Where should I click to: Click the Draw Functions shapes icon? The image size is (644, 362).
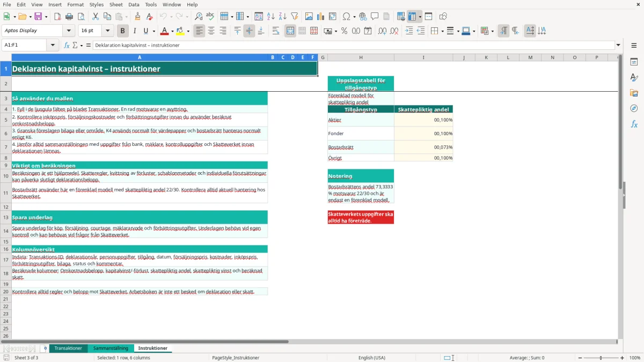click(x=443, y=17)
